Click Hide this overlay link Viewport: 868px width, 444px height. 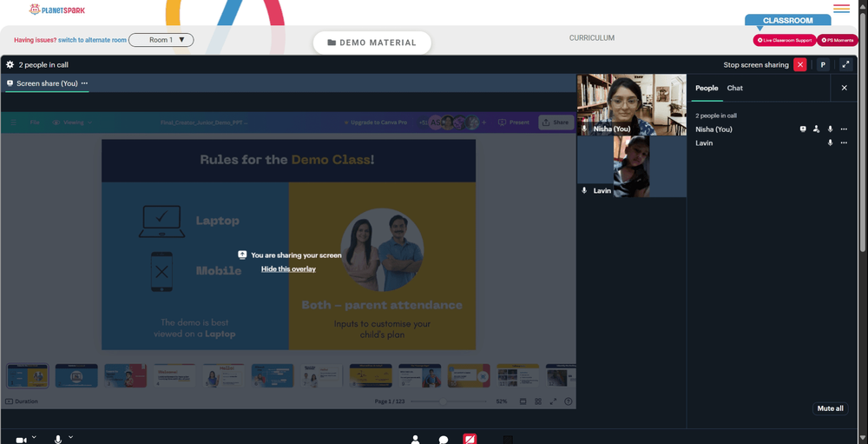288,268
